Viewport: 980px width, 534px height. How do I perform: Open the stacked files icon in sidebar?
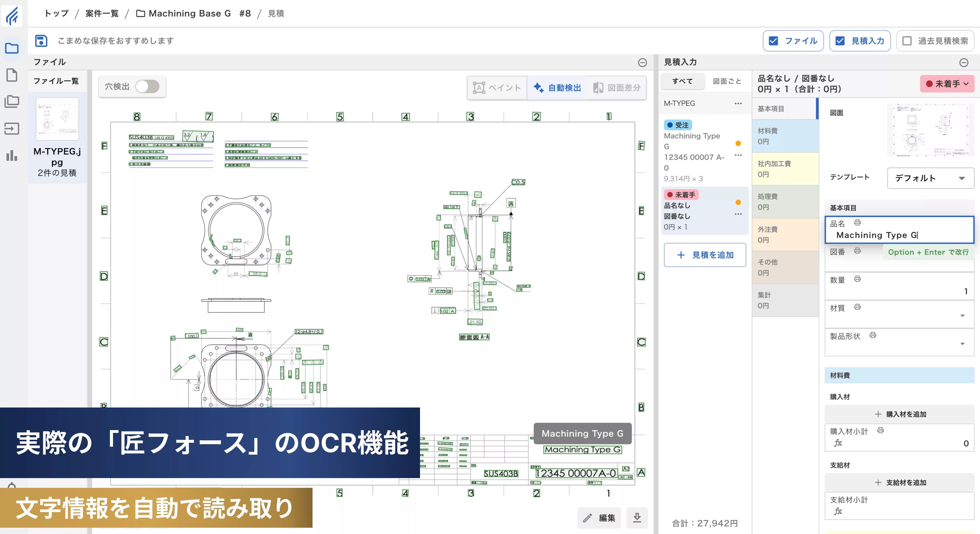[x=12, y=102]
